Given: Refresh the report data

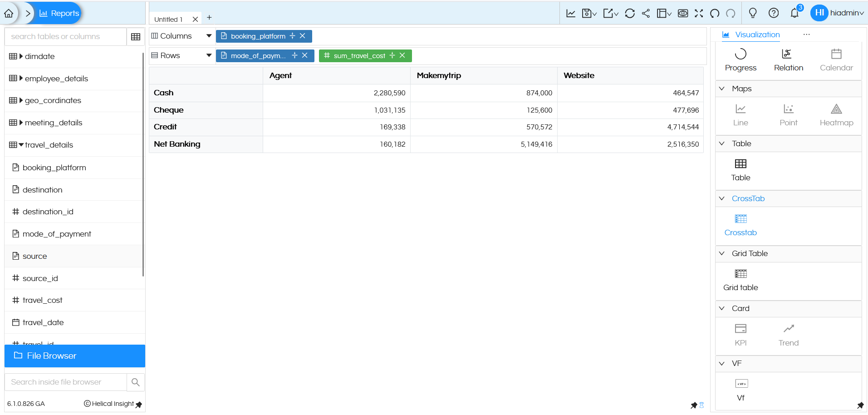Looking at the screenshot, I should pos(629,14).
